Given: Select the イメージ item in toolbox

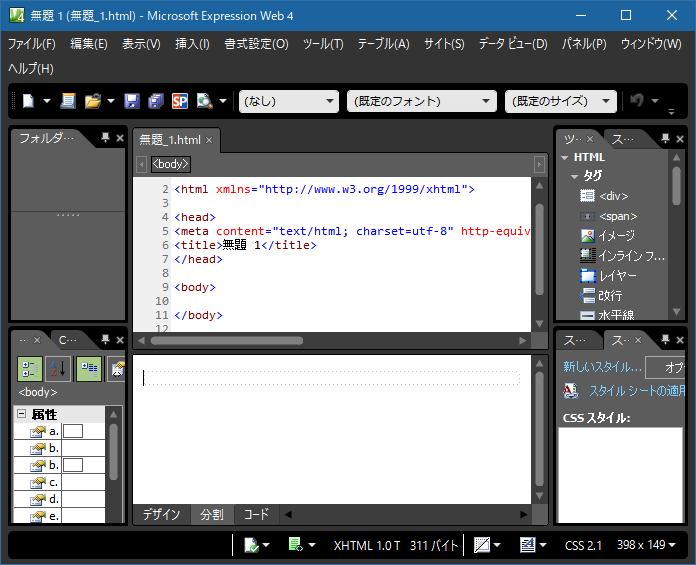Looking at the screenshot, I should point(608,236).
